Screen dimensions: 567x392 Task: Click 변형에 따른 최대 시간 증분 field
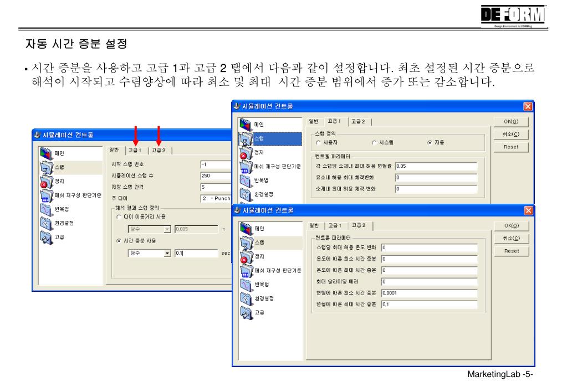pyautogui.click(x=430, y=304)
